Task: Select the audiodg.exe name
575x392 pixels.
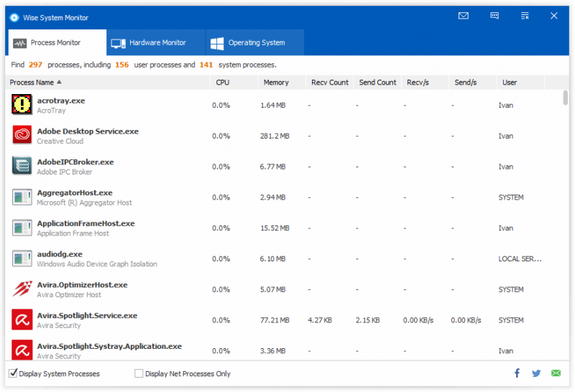Action: pos(60,254)
